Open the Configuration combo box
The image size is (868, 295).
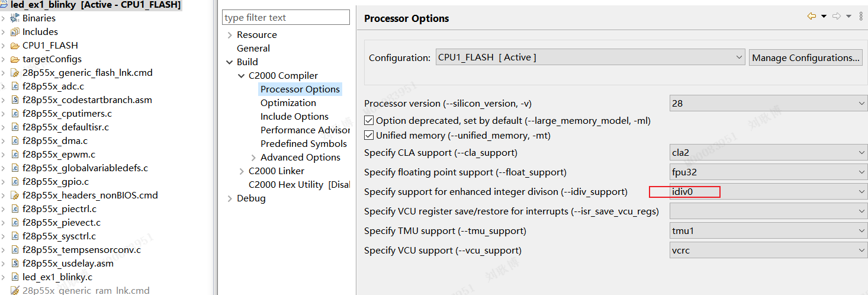(x=590, y=57)
